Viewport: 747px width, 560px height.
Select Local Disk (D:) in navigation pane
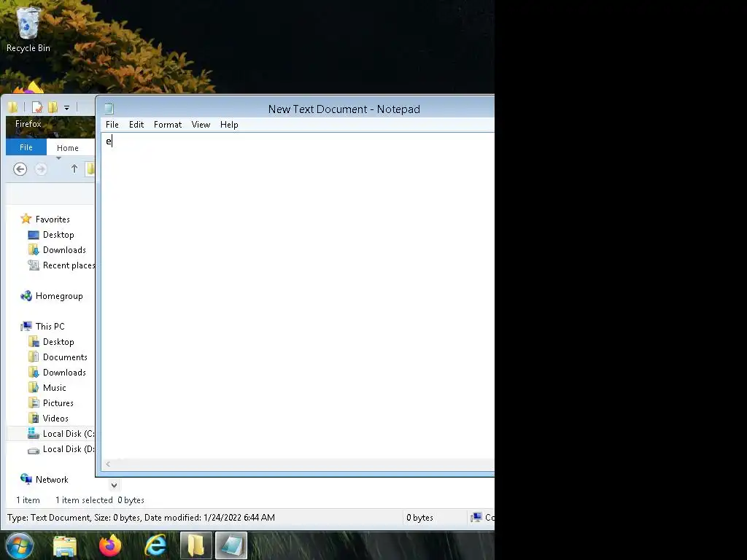pos(69,448)
